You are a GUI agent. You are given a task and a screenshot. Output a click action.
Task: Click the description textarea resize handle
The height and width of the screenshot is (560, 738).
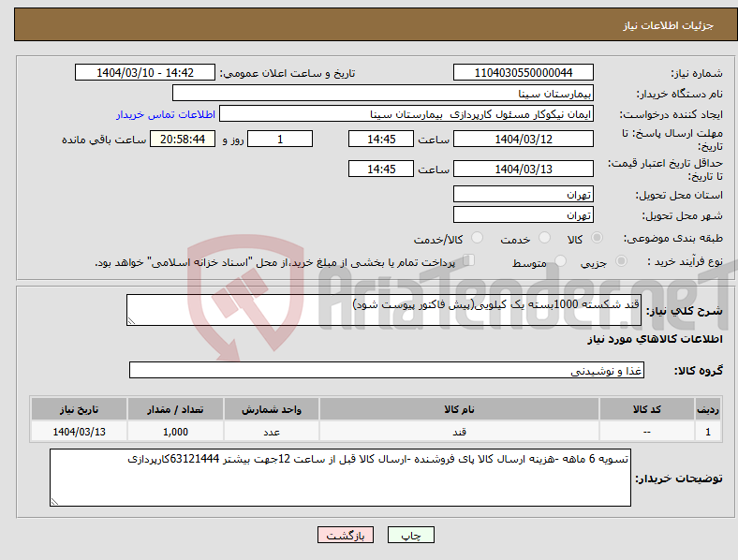[x=131, y=321]
